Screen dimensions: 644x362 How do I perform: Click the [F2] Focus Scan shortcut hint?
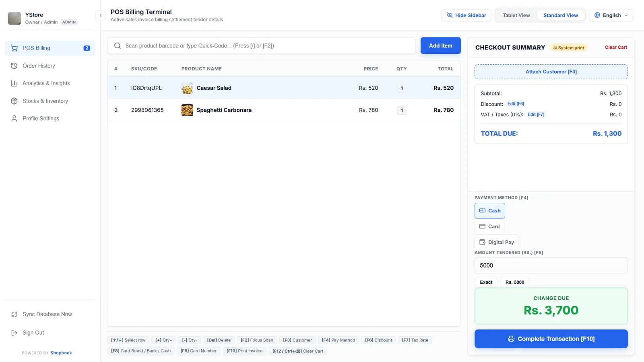pos(257,340)
